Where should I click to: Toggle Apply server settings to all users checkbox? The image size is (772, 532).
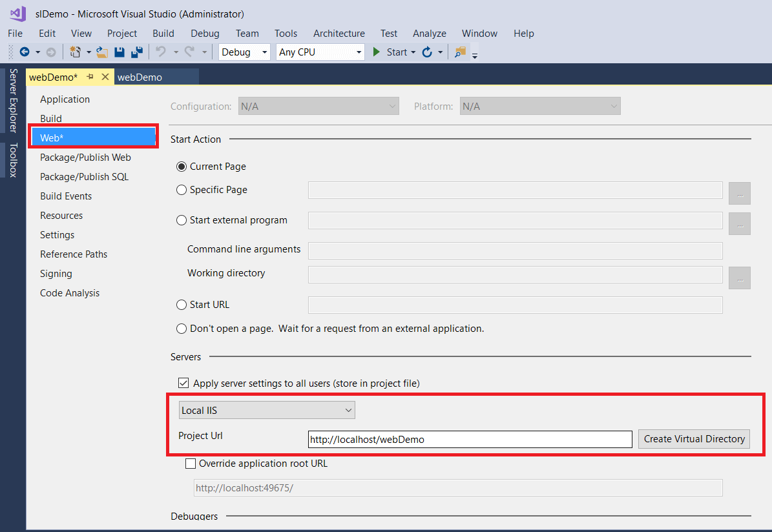(x=183, y=383)
